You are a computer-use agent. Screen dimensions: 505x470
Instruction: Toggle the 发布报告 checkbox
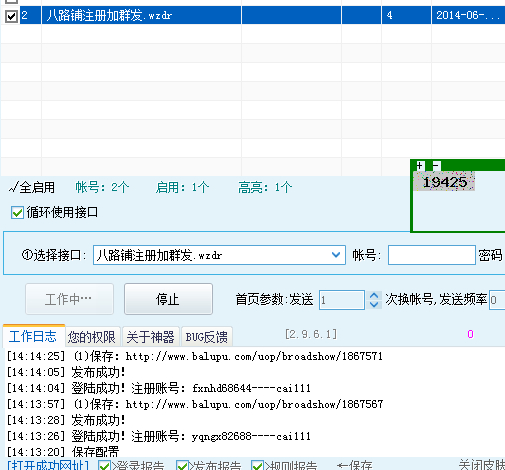click(182, 466)
